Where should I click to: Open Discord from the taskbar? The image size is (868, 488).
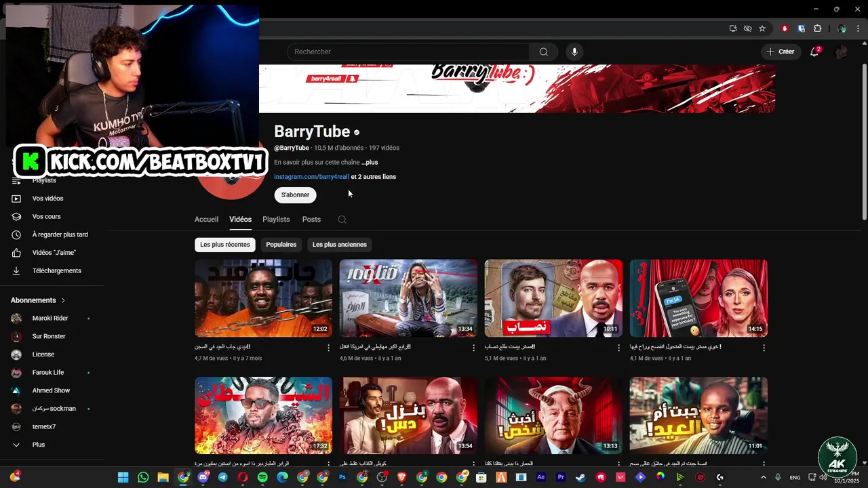[203, 477]
